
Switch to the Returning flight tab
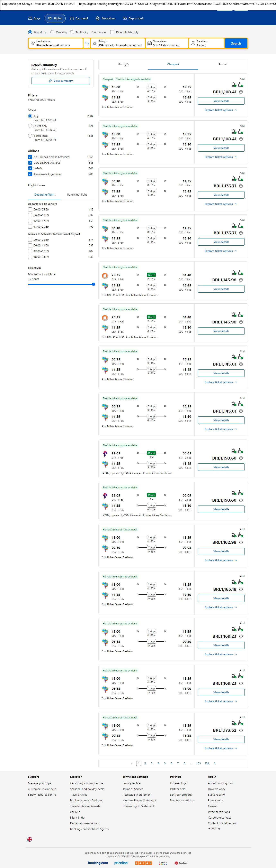pos(77,195)
